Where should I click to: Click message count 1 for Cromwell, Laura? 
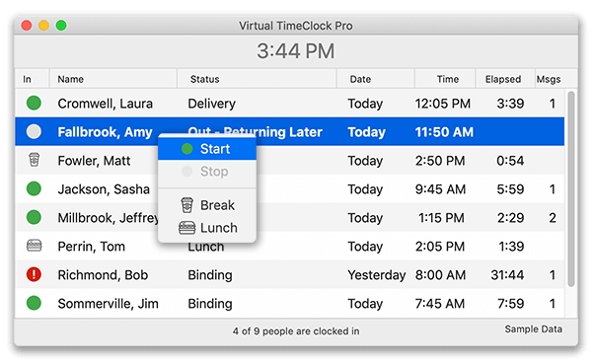pos(553,104)
